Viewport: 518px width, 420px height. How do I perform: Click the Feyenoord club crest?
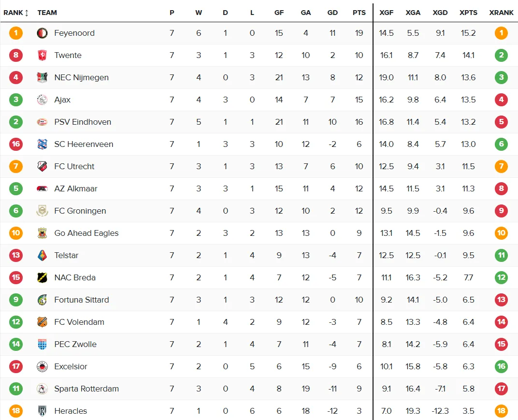tap(43, 33)
